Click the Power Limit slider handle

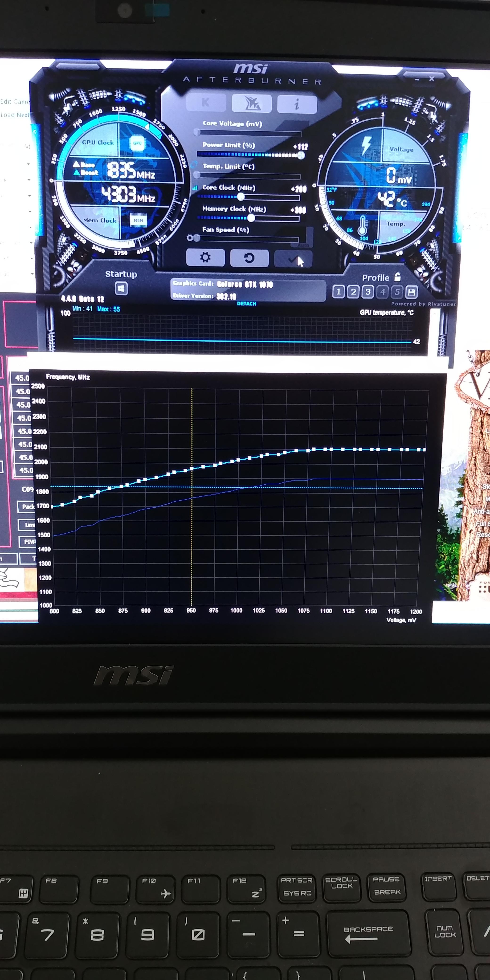(301, 155)
